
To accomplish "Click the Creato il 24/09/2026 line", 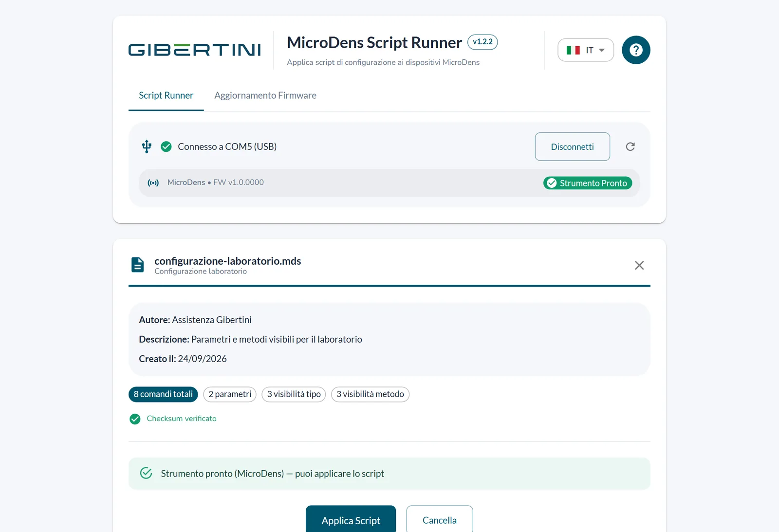I will pos(183,359).
